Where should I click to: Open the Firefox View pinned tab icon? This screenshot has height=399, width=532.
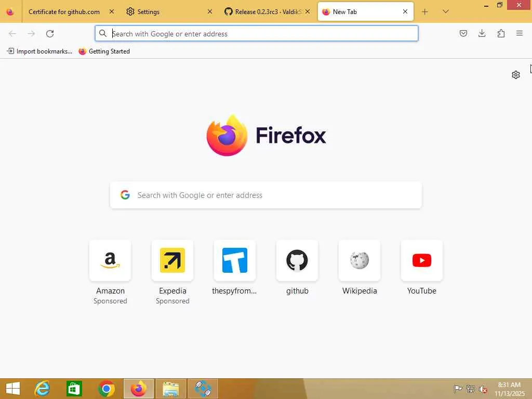coord(10,12)
